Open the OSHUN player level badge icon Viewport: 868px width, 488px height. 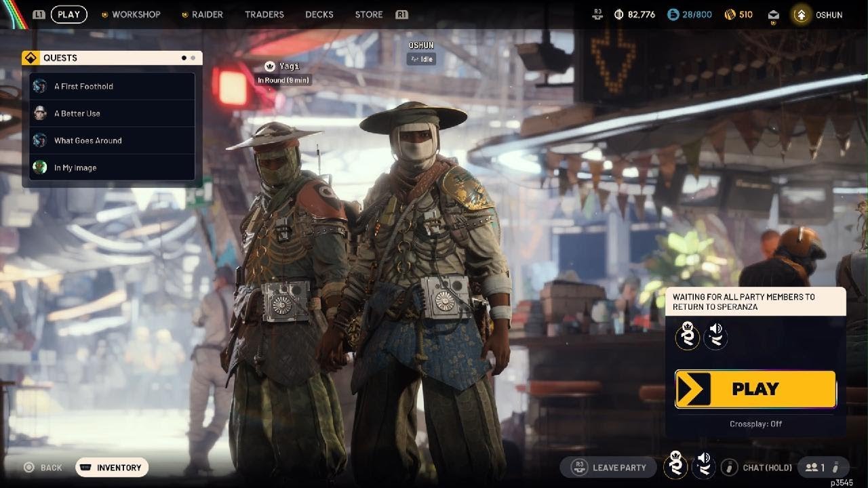pyautogui.click(x=801, y=14)
